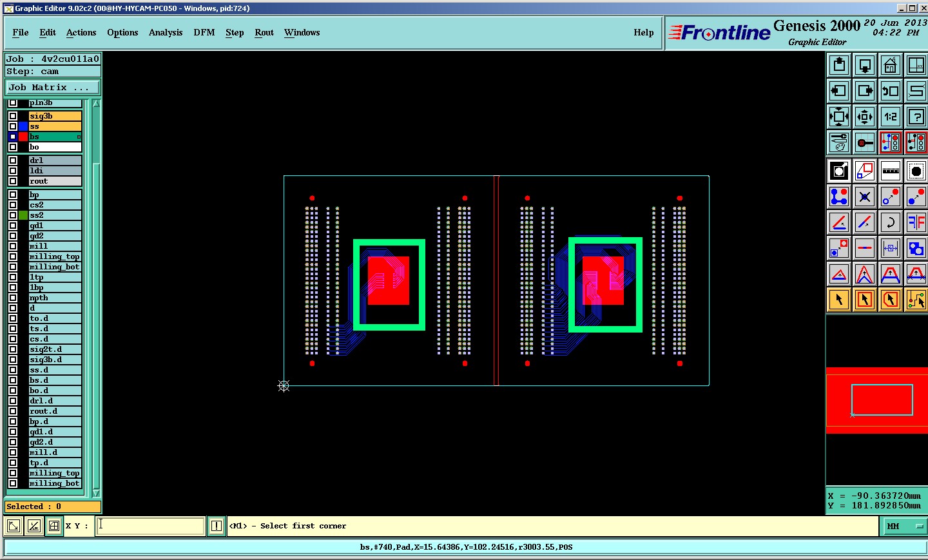
Task: Open the Analysis menu
Action: click(x=166, y=32)
